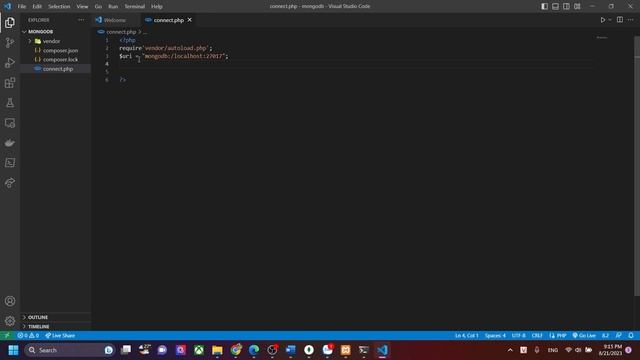The image size is (640, 360).
Task: Open the File menu
Action: tap(22, 7)
